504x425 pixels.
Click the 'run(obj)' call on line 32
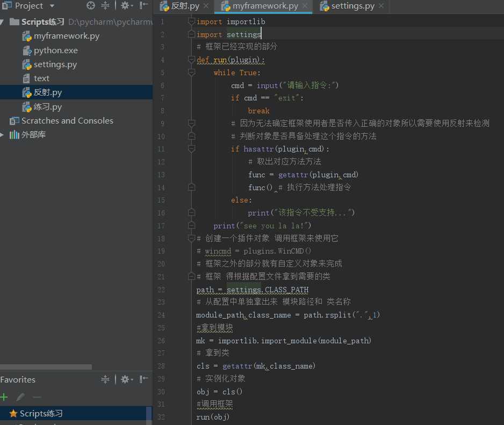tap(213, 417)
